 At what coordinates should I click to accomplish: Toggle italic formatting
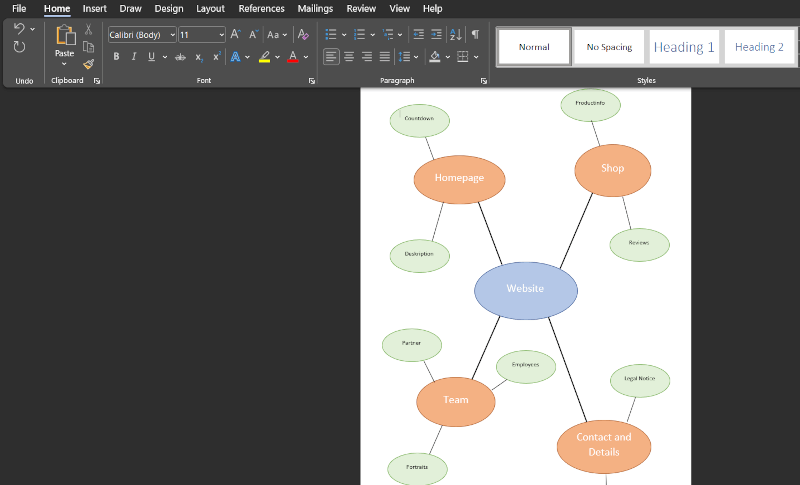coord(134,57)
